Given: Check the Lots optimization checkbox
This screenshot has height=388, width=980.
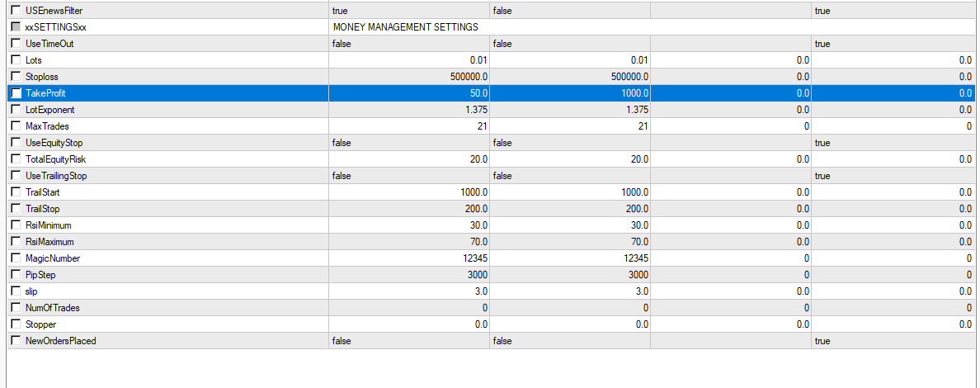Looking at the screenshot, I should 16,60.
